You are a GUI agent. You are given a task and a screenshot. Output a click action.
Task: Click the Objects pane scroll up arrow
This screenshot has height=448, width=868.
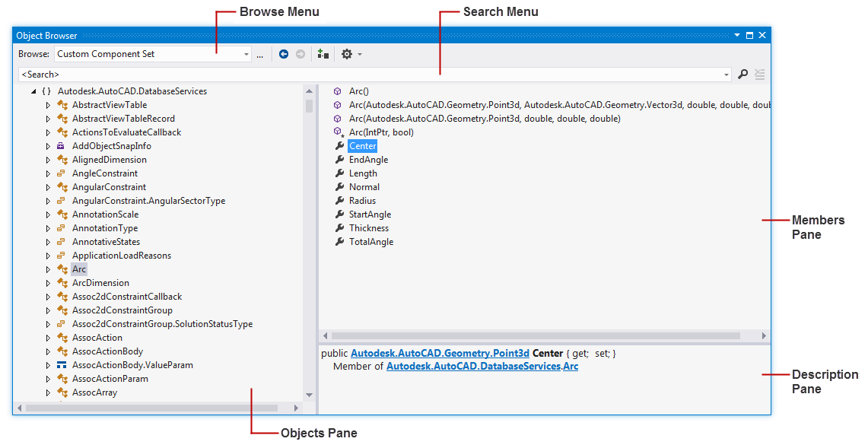pos(309,91)
